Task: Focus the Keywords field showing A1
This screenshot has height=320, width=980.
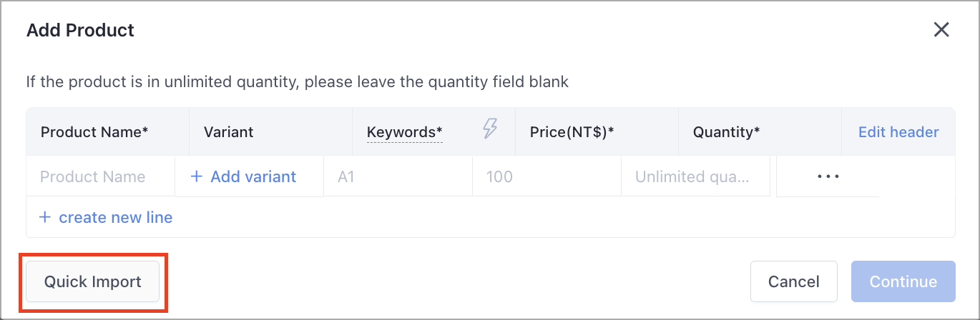Action: pyautogui.click(x=398, y=176)
